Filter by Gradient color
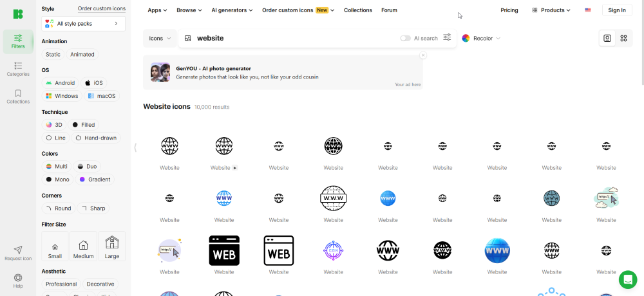Image resolution: width=644 pixels, height=296 pixels. point(95,180)
